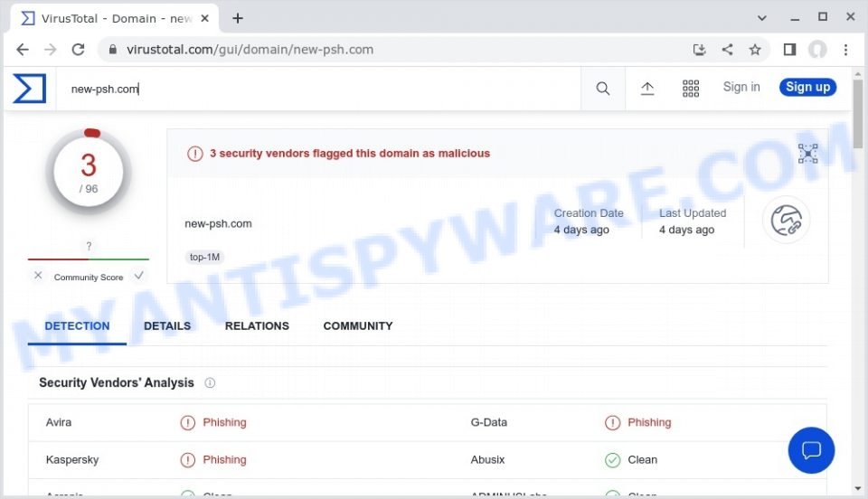Click the address bar URL

250,50
